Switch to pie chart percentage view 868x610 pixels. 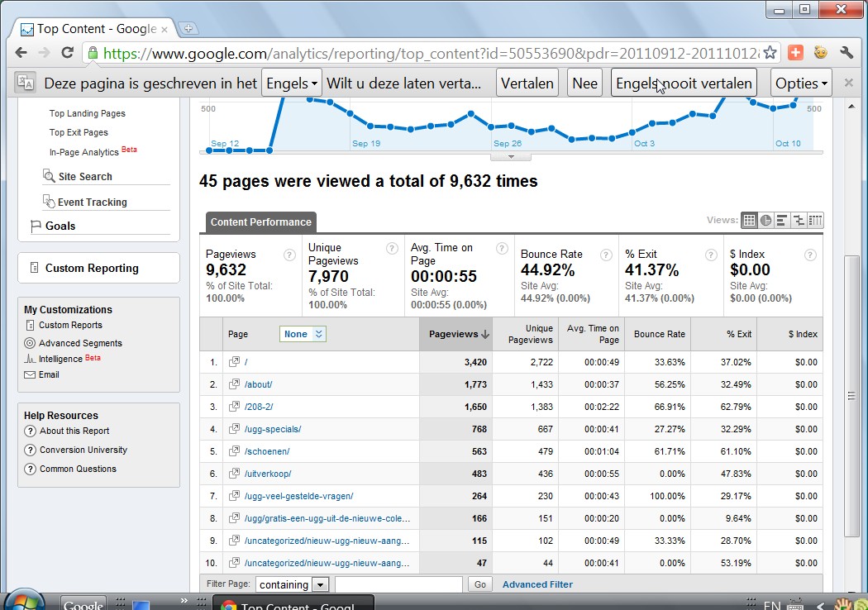(x=765, y=221)
